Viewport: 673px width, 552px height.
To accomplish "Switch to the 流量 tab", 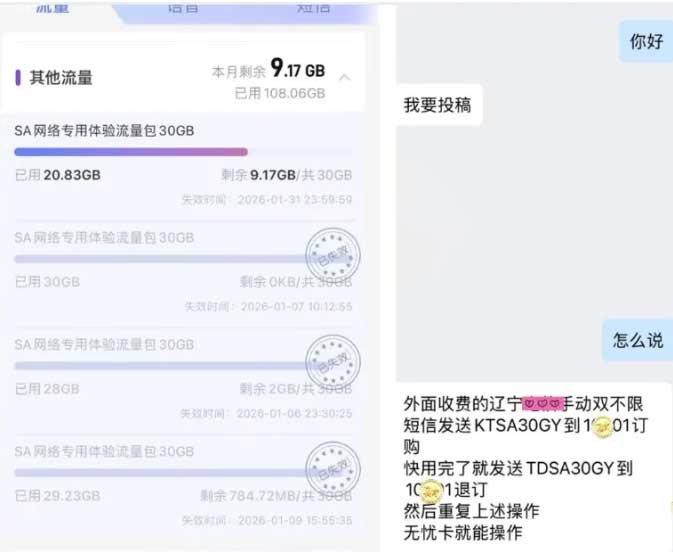I will (52, 7).
